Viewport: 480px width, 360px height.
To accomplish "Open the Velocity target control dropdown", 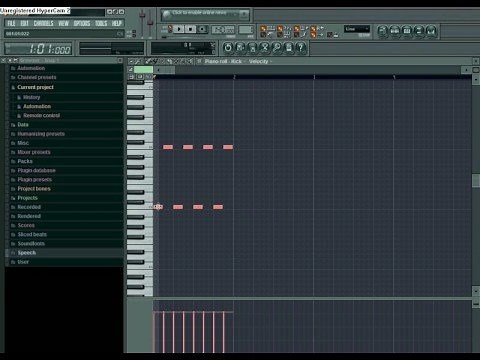I will pyautogui.click(x=260, y=61).
